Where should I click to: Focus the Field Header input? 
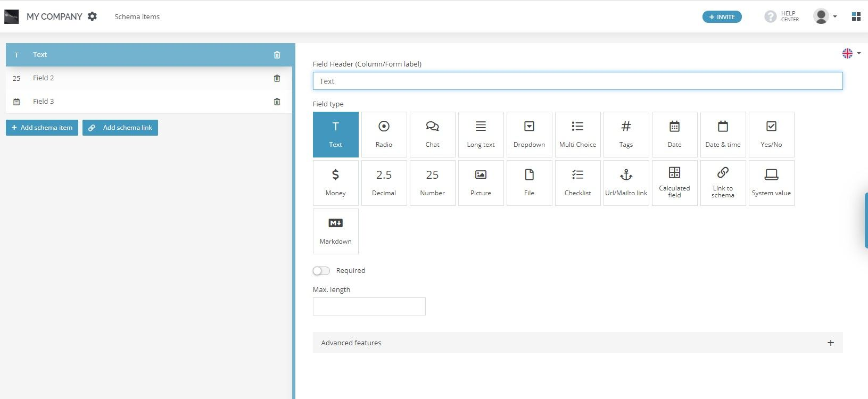click(577, 81)
